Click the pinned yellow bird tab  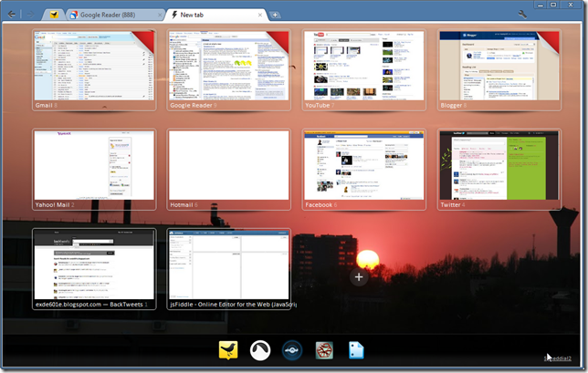(x=55, y=16)
